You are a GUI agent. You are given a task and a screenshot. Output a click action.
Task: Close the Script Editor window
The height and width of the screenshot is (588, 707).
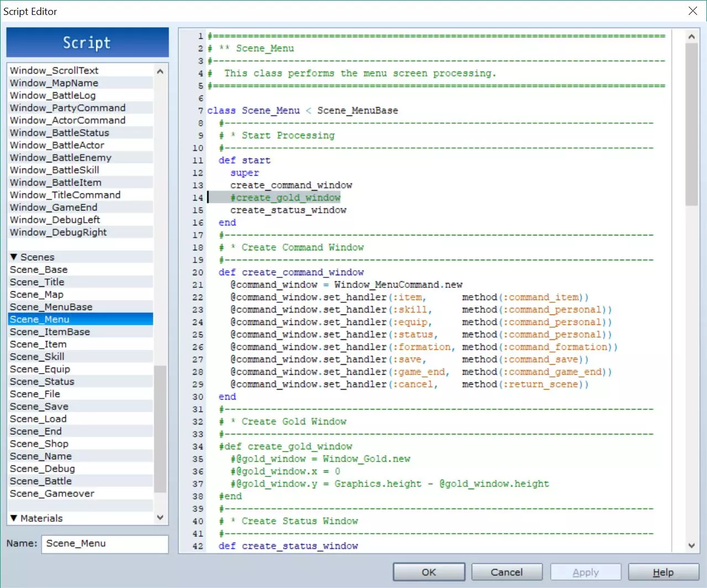[693, 11]
